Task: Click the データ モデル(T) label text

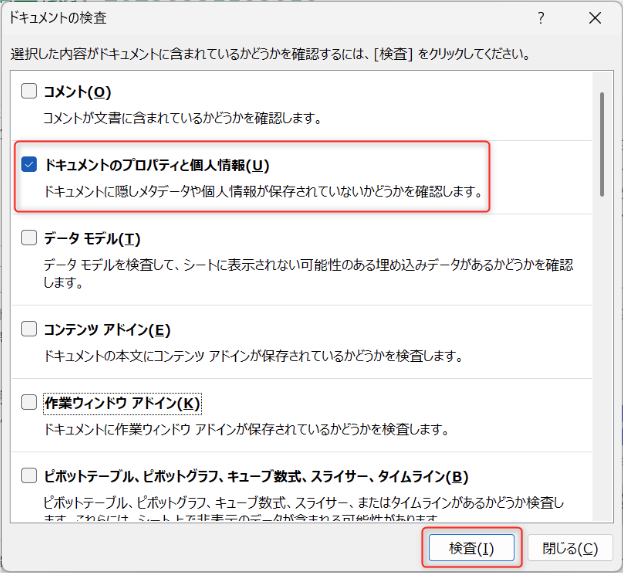Action: [92, 238]
